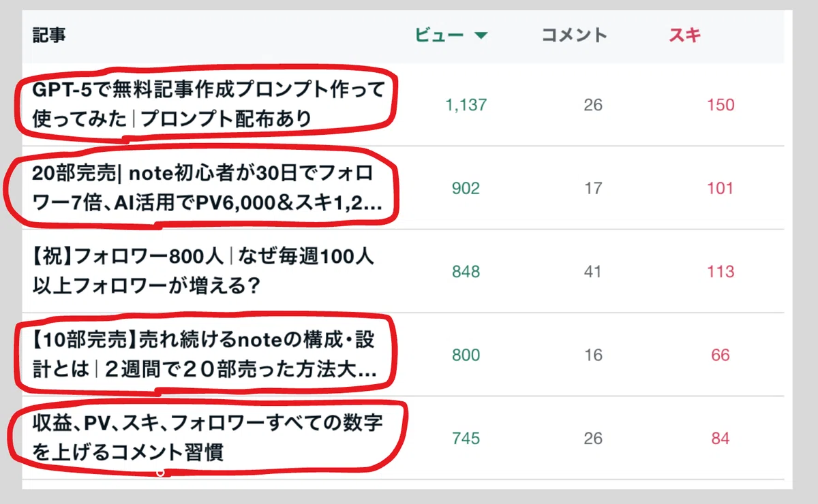
Task: Click the 17 comment count
Action: click(593, 189)
